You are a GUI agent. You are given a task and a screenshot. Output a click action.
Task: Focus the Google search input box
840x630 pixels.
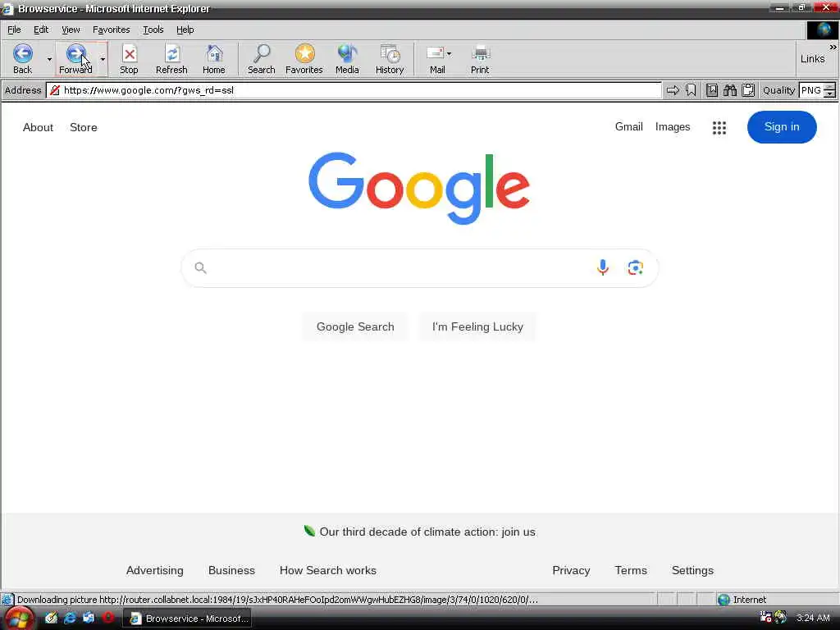(x=399, y=268)
